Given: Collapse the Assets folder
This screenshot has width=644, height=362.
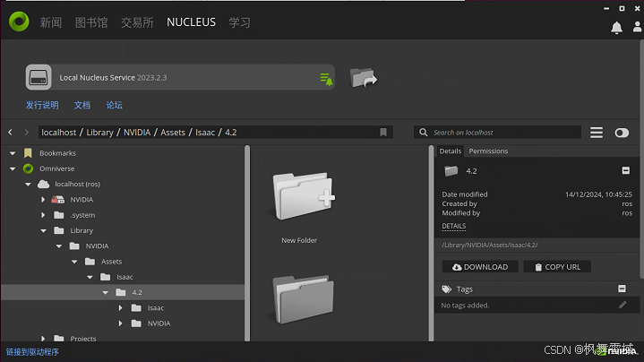Looking at the screenshot, I should click(x=74, y=262).
